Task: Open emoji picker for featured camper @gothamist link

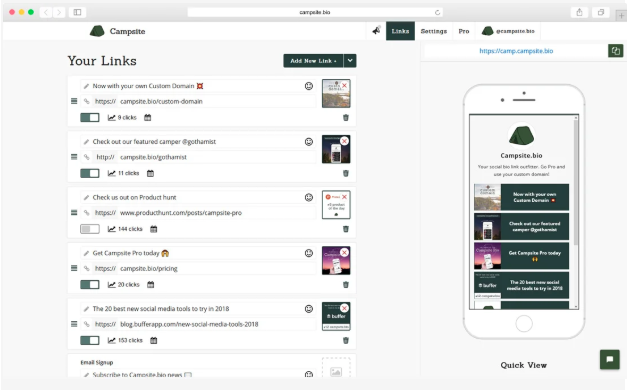Action: (309, 142)
